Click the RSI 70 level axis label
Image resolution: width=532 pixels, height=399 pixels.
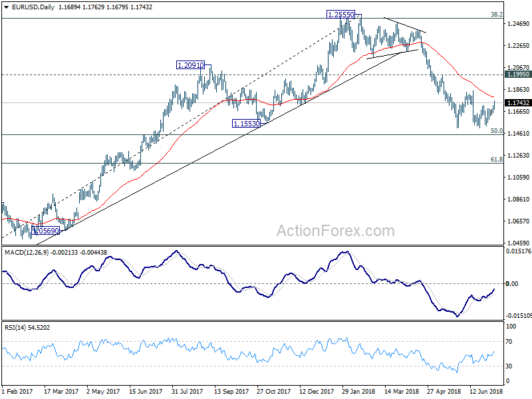pos(509,342)
